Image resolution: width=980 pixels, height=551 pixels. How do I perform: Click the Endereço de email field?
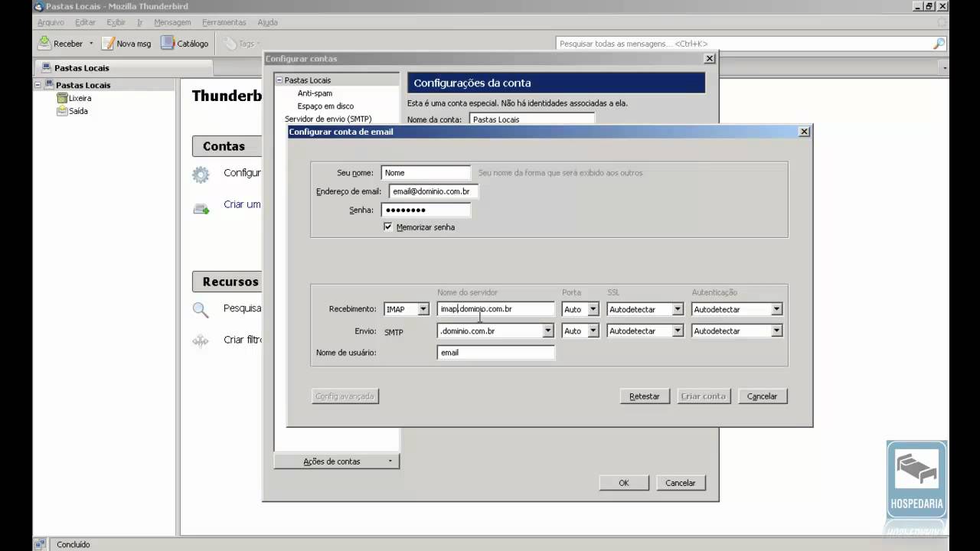tap(433, 191)
